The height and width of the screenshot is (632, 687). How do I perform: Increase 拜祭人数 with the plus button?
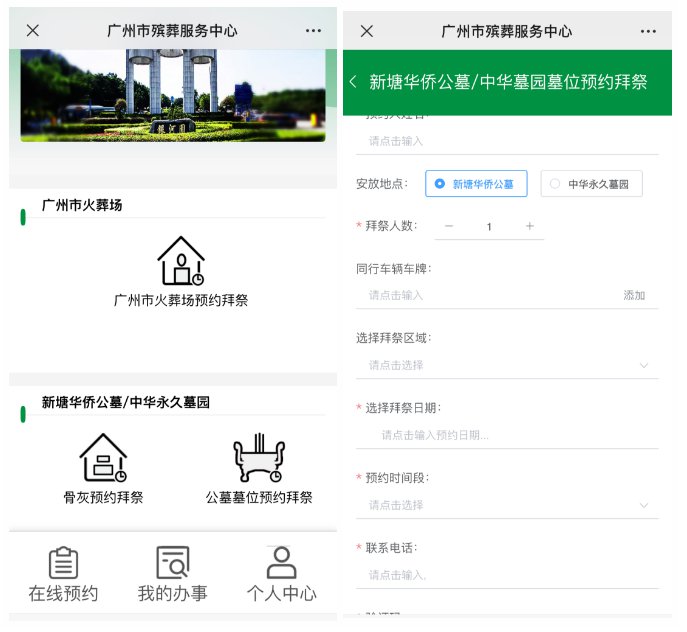pos(530,226)
